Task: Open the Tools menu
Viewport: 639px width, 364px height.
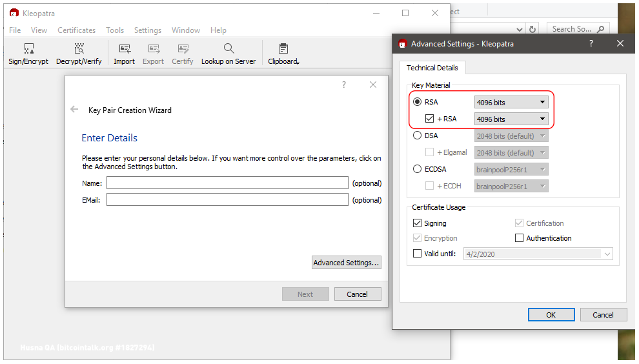Action: coord(115,30)
